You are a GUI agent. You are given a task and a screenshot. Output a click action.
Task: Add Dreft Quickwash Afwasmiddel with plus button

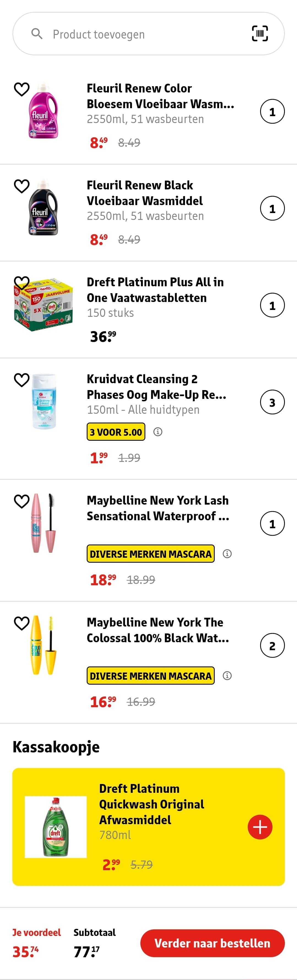260,827
